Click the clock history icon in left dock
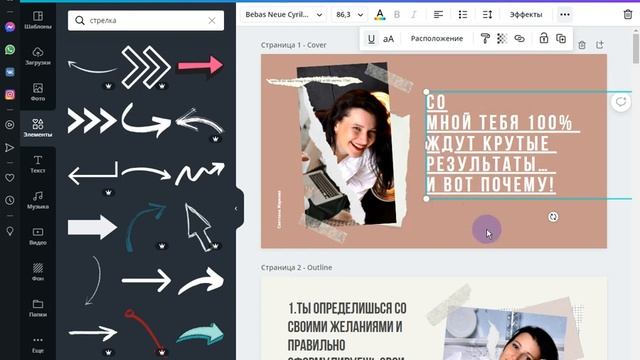 click(10, 200)
